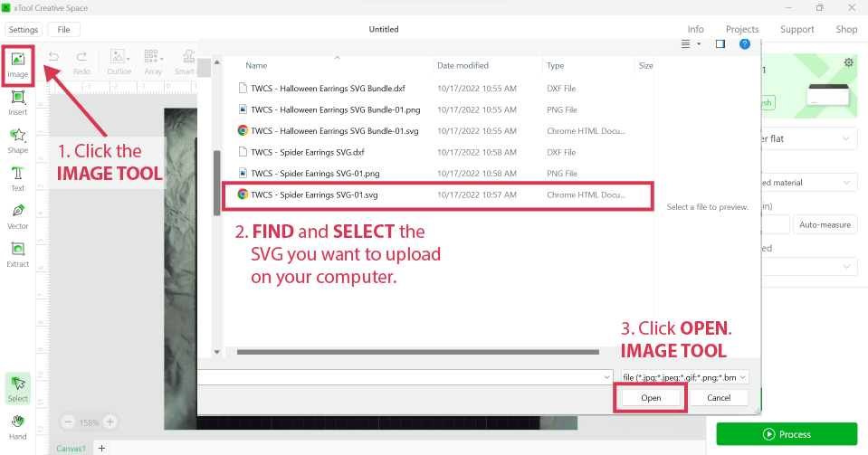Viewport: 868px width, 455px height.
Task: Click the vertical scrollbar up arrow
Action: click(217, 62)
